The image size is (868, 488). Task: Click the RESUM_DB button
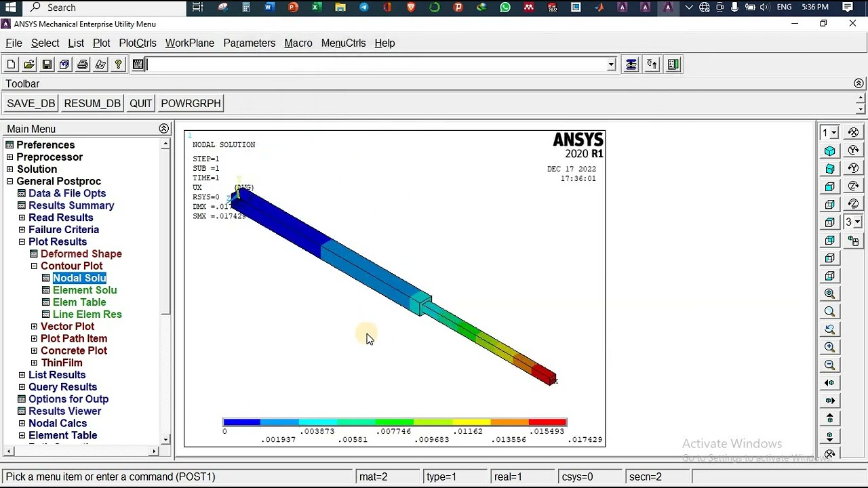click(x=92, y=104)
